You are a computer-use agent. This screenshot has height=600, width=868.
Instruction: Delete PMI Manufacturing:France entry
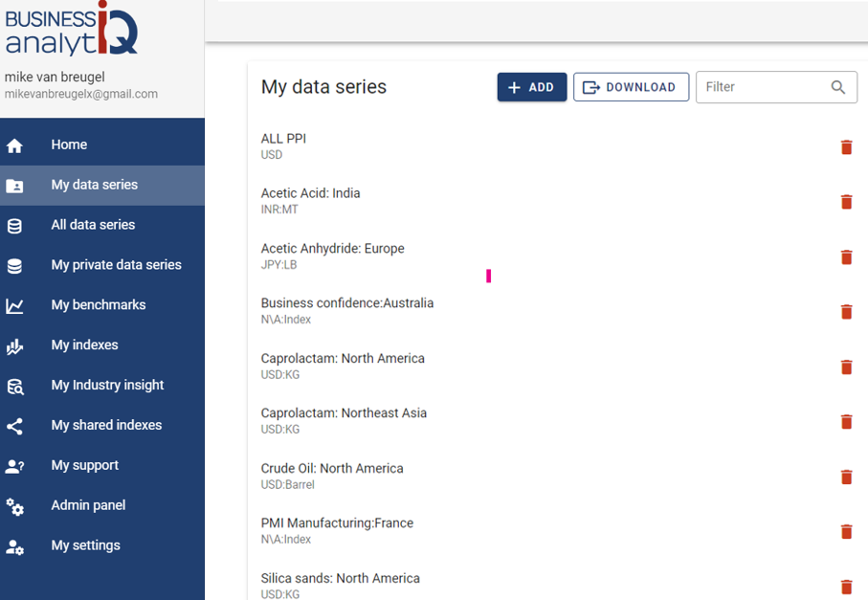click(846, 532)
